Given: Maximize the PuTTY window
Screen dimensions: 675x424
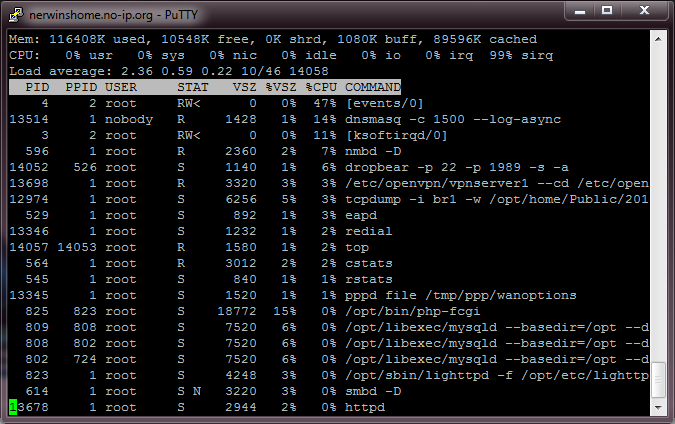Looking at the screenshot, I should [609, 11].
